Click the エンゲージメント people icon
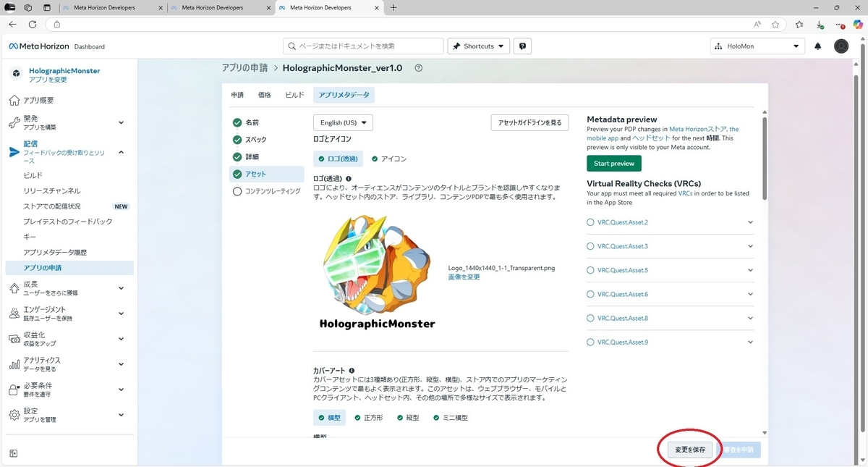Image resolution: width=868 pixels, height=467 pixels. click(14, 314)
